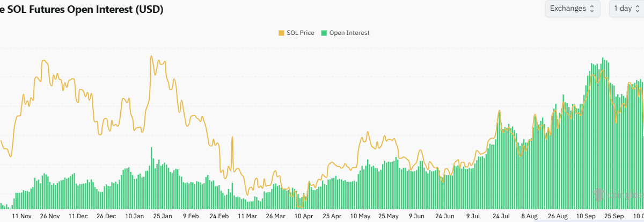This screenshot has height=222, width=644.
Task: Click the 1 day dropdown chevron arrows
Action: point(638,9)
